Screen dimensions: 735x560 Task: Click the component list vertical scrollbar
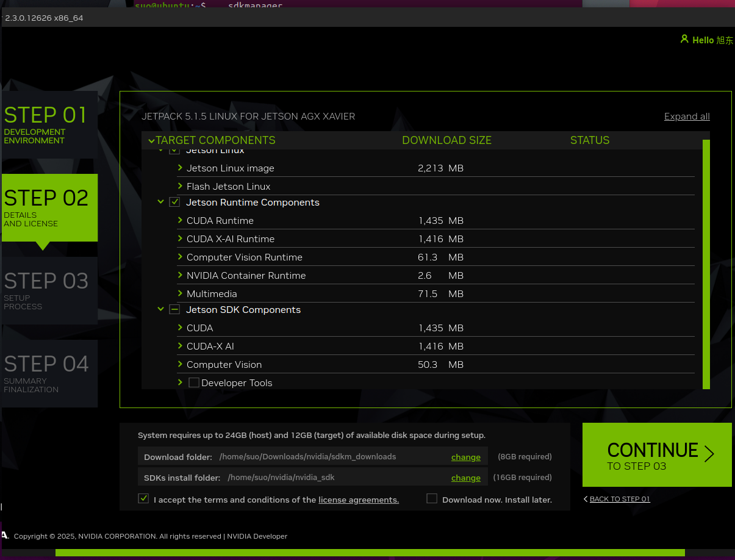point(706,264)
